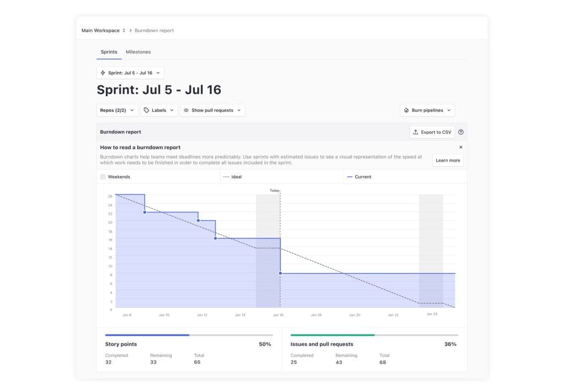Expand the Repos (2/2) filter
This screenshot has height=392, width=564.
tap(117, 111)
